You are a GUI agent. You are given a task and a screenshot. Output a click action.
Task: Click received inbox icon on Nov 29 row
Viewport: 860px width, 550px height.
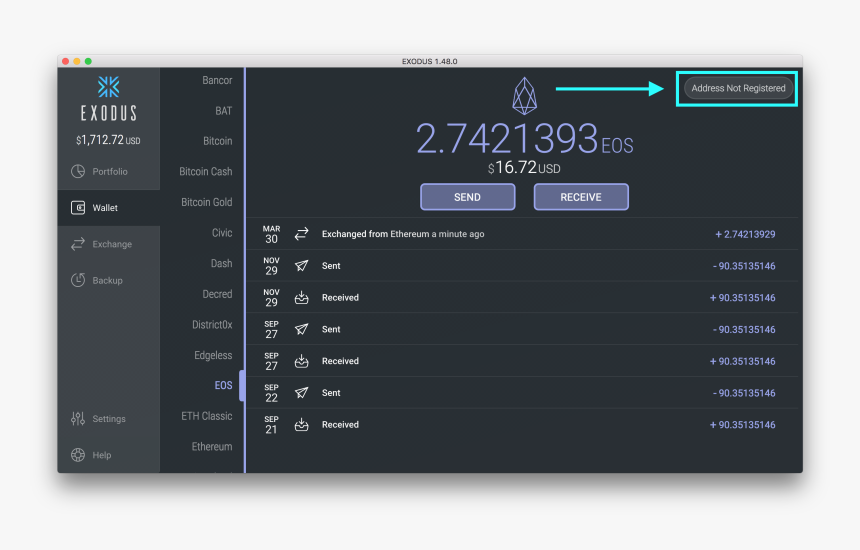pos(301,298)
